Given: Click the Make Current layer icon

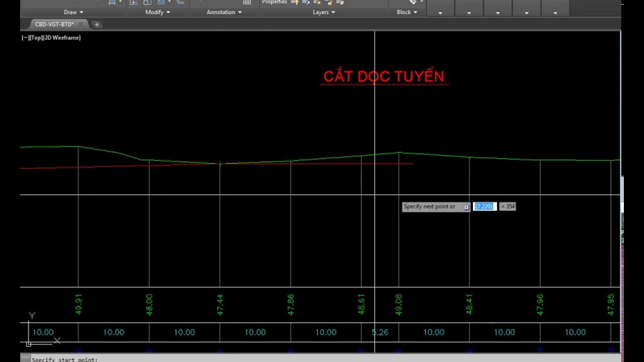Looking at the screenshot, I should 341,2.
